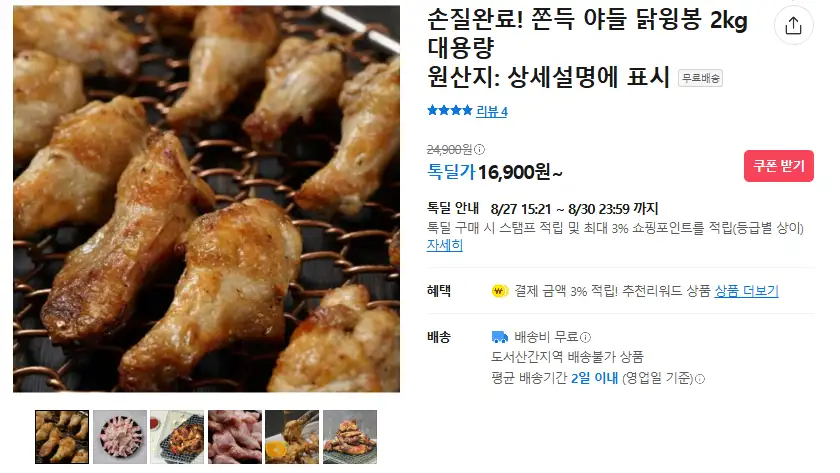This screenshot has width=840, height=473.
Task: Click the main product image
Action: pyautogui.click(x=206, y=199)
